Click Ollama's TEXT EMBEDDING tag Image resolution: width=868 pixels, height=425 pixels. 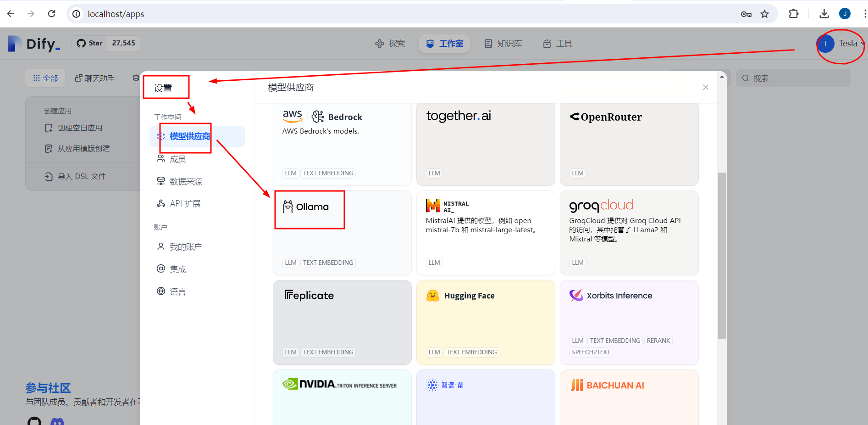pos(328,263)
